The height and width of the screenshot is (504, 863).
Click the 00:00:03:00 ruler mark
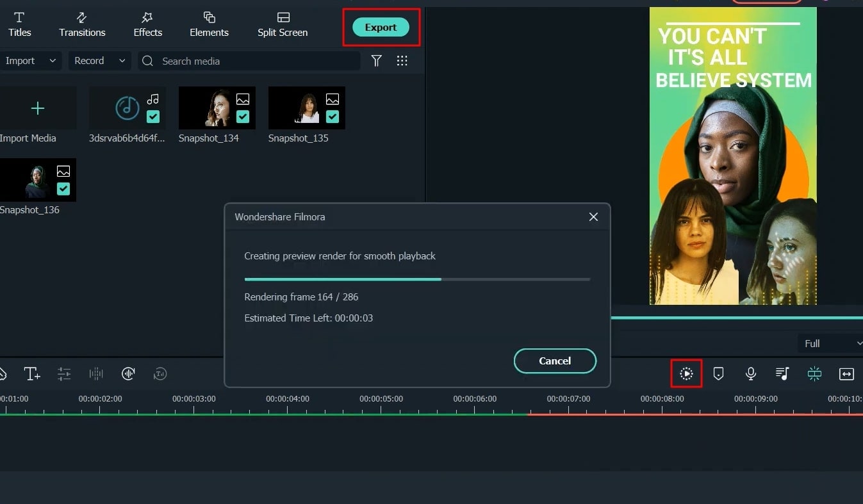[193, 398]
